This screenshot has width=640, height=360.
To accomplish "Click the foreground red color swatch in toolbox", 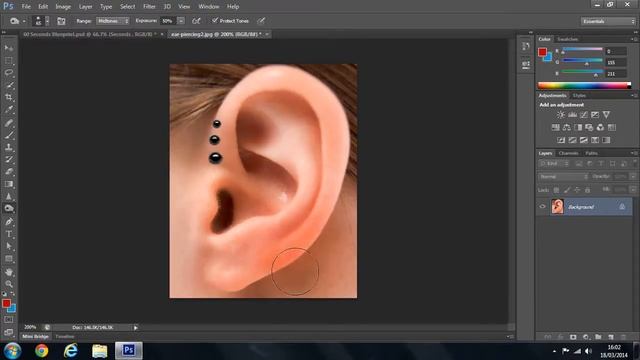I will (x=6, y=303).
